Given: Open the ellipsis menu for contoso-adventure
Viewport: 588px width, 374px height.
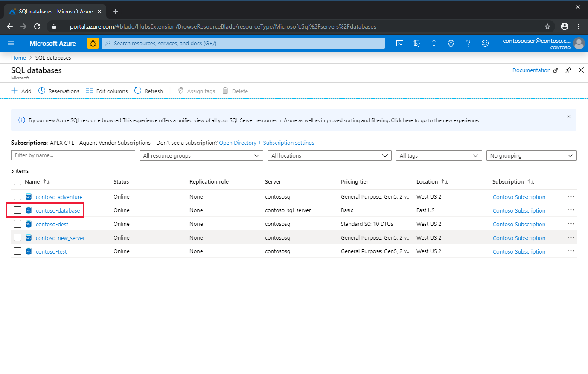Looking at the screenshot, I should point(571,196).
